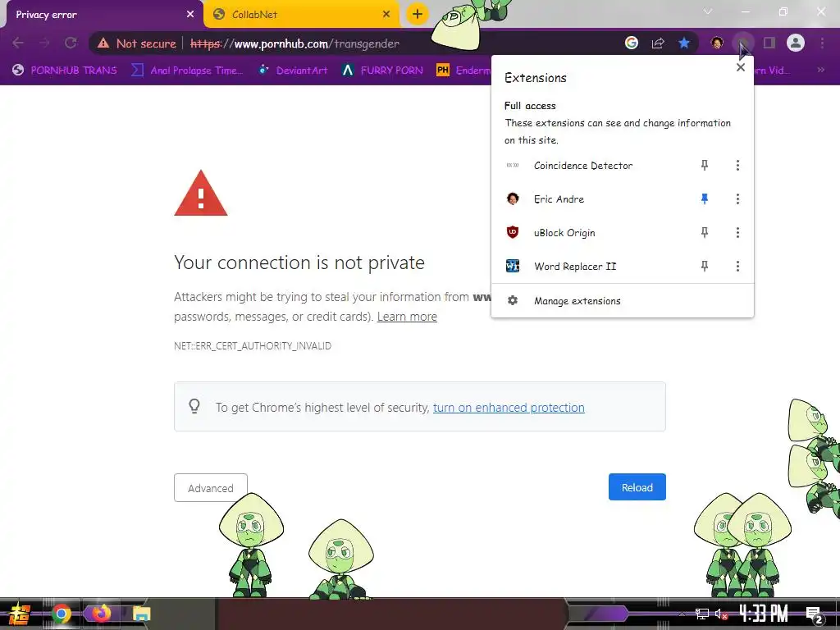840x630 pixels.
Task: Expand the hidden tray icons chevron
Action: pos(682,614)
